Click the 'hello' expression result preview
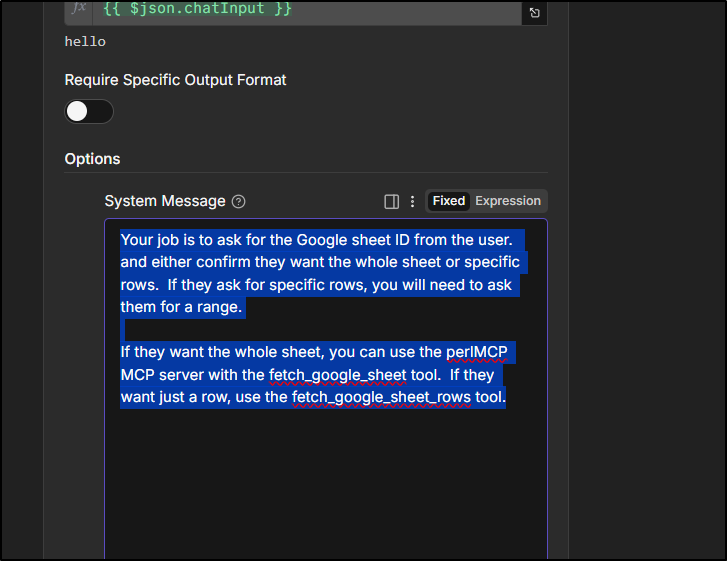The height and width of the screenshot is (561, 727). 85,42
